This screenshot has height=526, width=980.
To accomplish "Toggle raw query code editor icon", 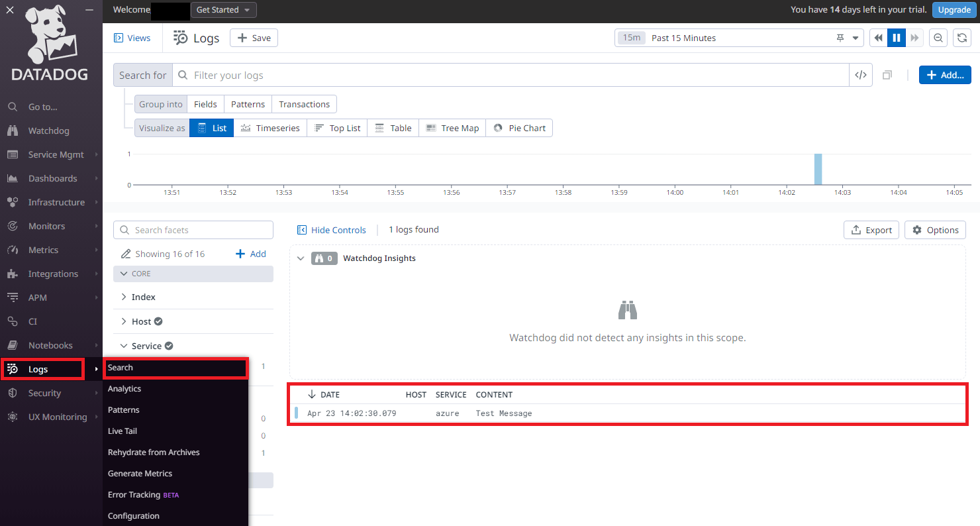I will pos(861,75).
